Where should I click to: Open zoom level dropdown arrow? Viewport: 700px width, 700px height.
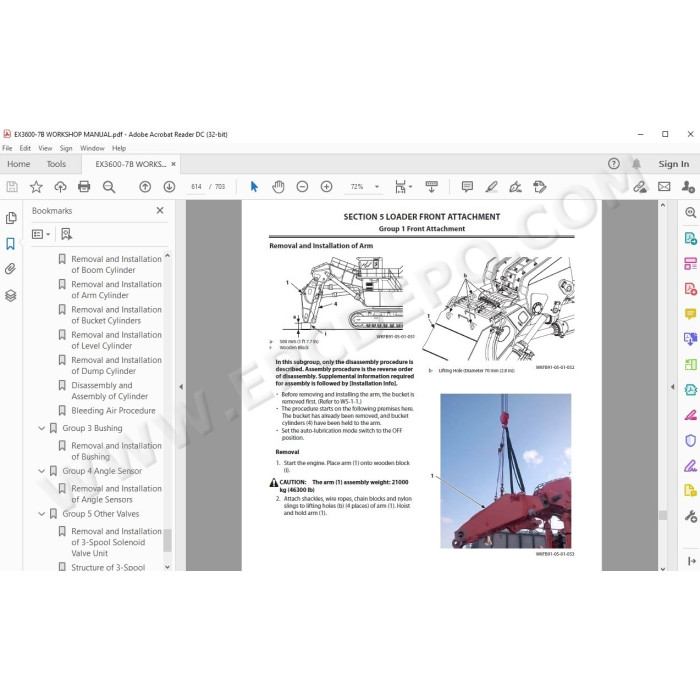377,187
